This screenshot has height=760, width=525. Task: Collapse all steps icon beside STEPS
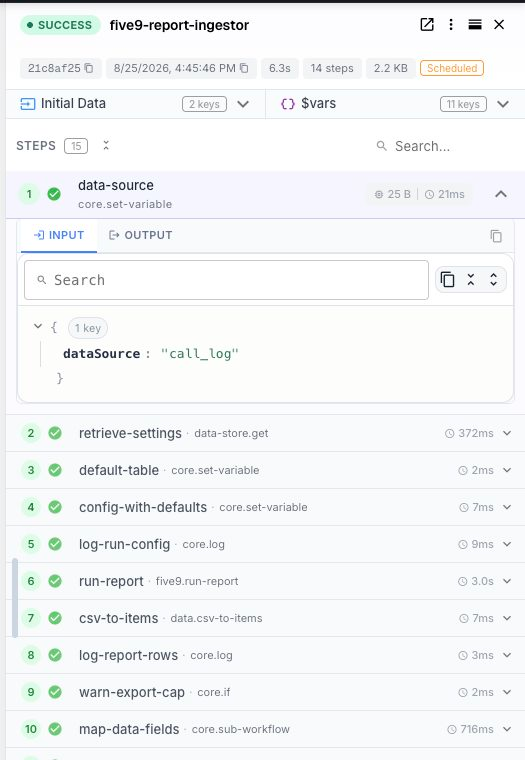coord(106,145)
